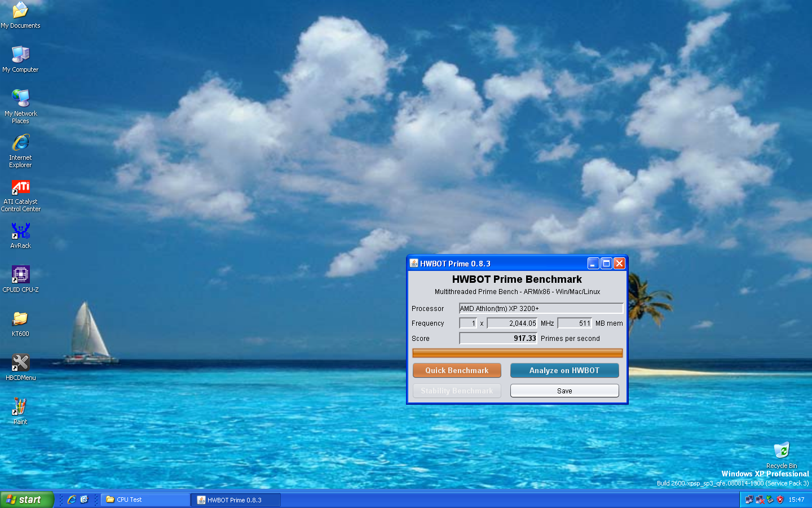Click the Java icon in HWBOT Prime title bar
Screen dimensions: 812x508
click(x=414, y=263)
